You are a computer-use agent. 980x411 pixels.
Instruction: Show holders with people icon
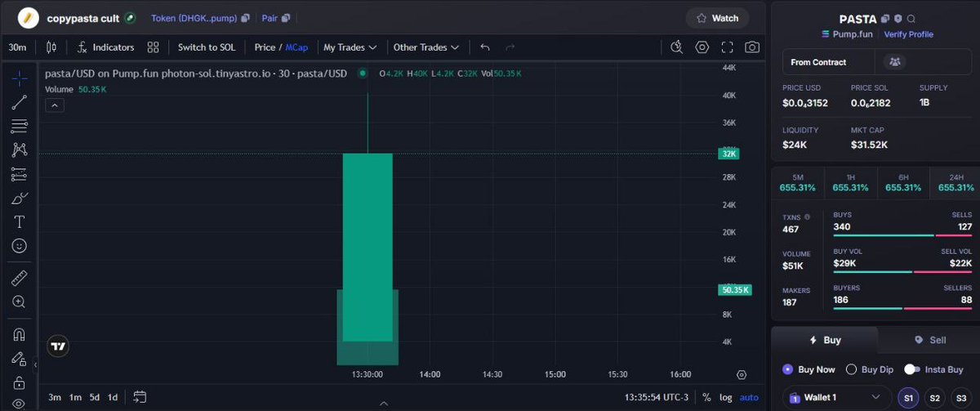click(x=894, y=62)
